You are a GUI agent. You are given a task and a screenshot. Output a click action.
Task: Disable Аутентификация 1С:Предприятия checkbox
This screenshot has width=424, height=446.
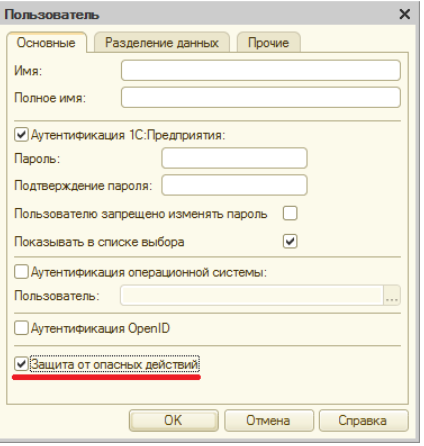tap(21, 135)
